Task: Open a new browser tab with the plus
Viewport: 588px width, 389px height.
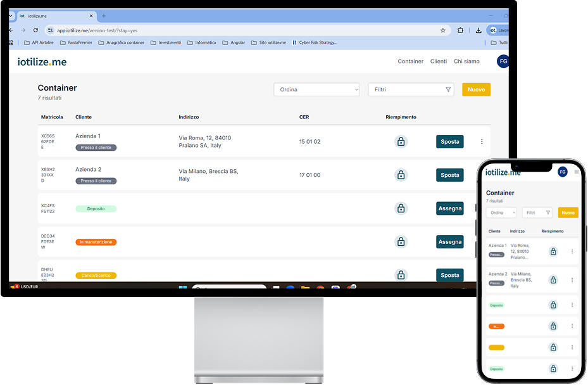Action: pos(104,16)
